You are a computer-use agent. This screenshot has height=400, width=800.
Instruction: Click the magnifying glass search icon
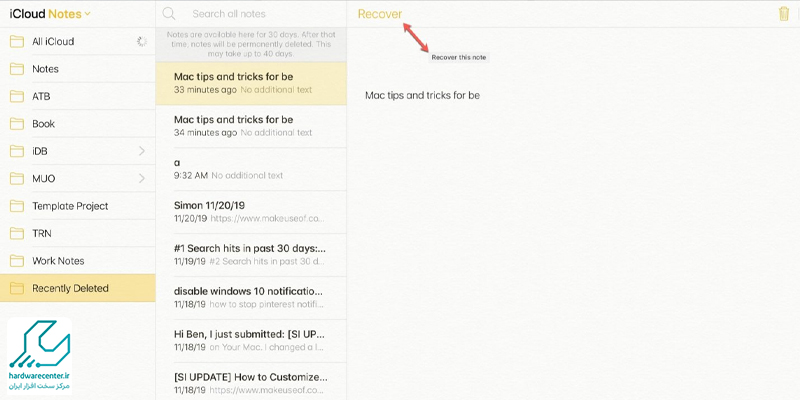pyautogui.click(x=169, y=14)
